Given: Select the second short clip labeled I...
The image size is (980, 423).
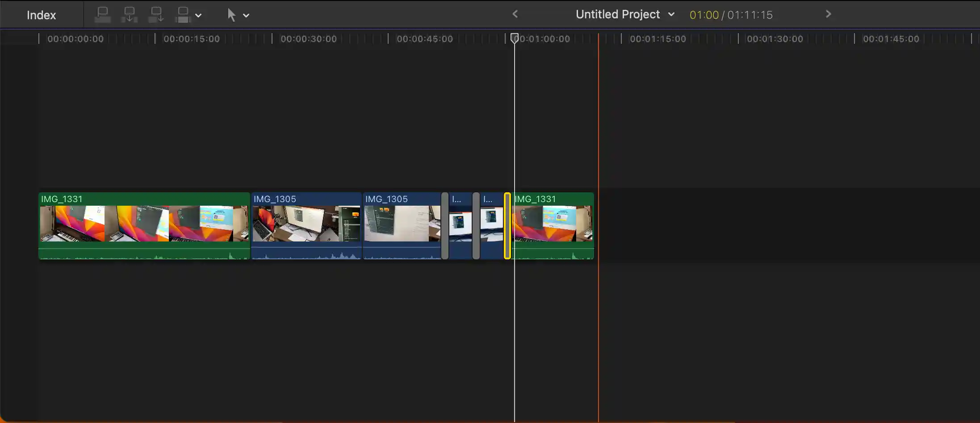Looking at the screenshot, I should pyautogui.click(x=492, y=225).
